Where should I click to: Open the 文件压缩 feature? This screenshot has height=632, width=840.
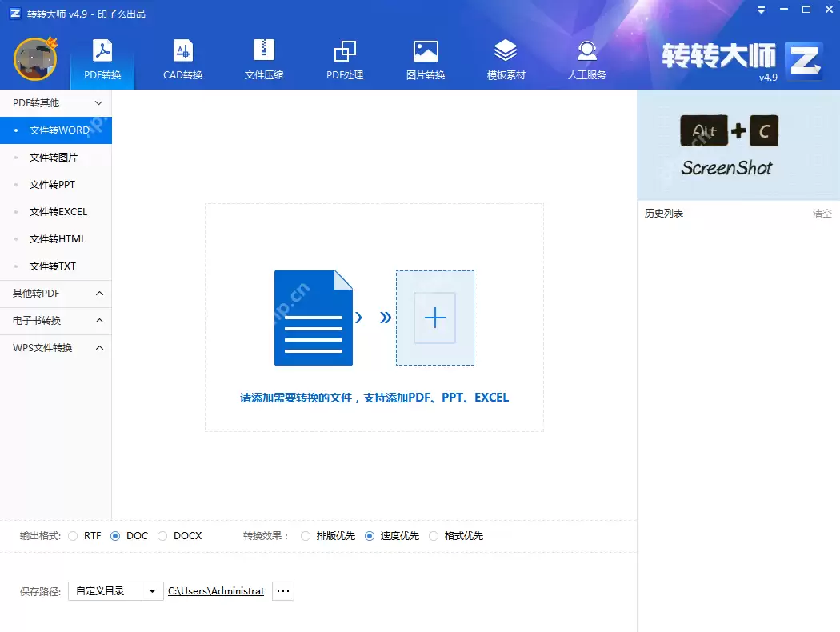(263, 60)
